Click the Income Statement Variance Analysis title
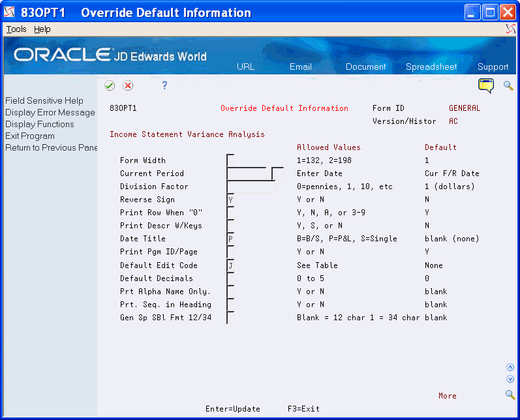This screenshot has height=420, width=520. pyautogui.click(x=187, y=134)
